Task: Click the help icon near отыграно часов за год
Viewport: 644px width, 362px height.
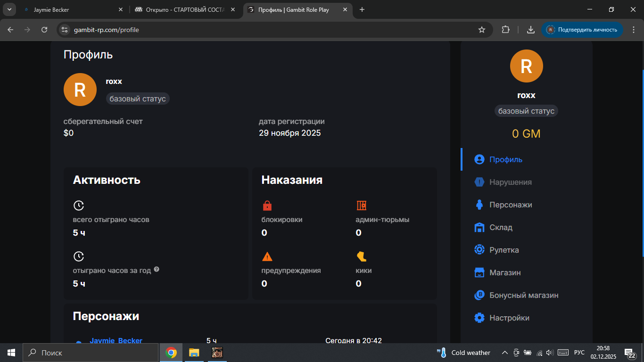Action: (157, 270)
